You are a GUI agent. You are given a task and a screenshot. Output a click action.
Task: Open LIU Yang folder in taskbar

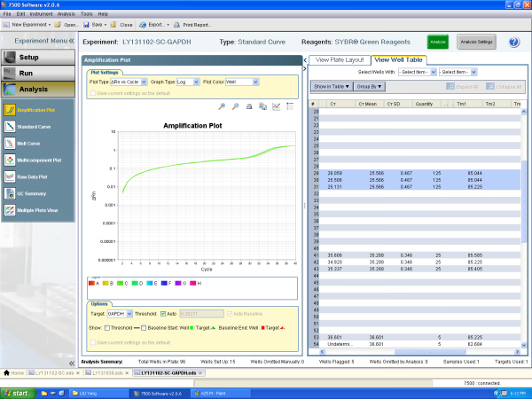pyautogui.click(x=98, y=393)
